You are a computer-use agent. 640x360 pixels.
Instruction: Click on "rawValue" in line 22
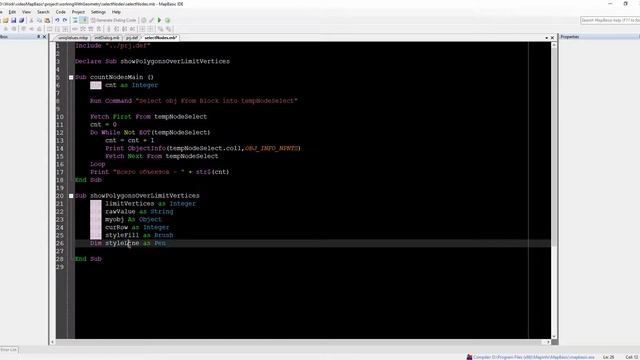(x=120, y=211)
